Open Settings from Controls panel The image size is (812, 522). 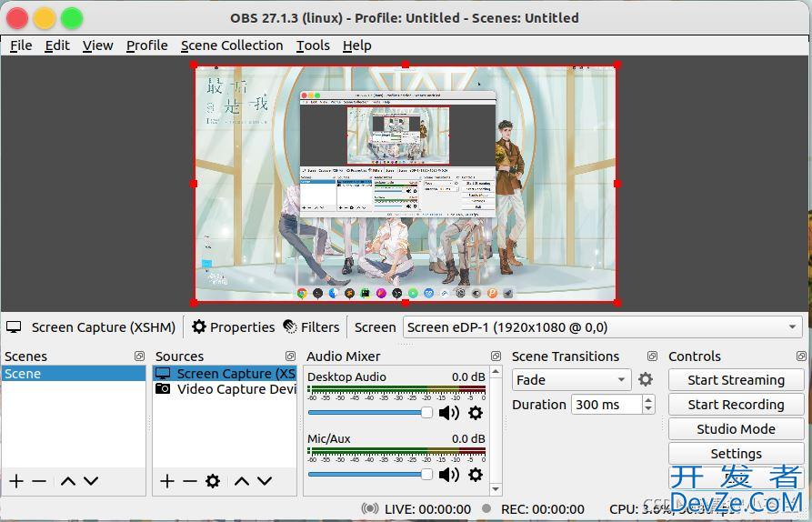click(736, 454)
